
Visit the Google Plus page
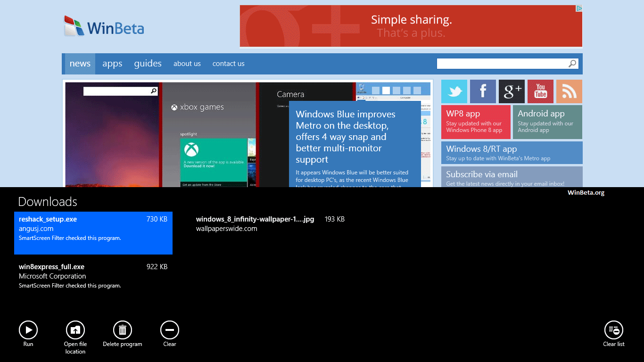pos(512,91)
